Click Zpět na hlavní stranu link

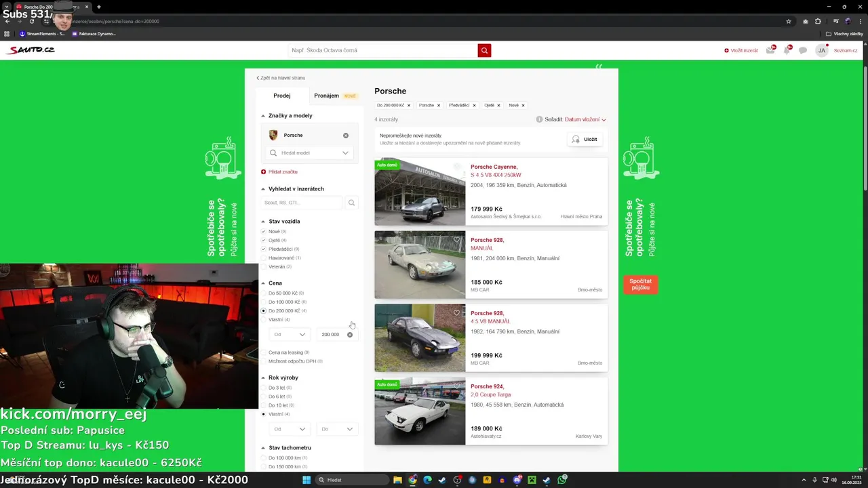click(x=281, y=78)
